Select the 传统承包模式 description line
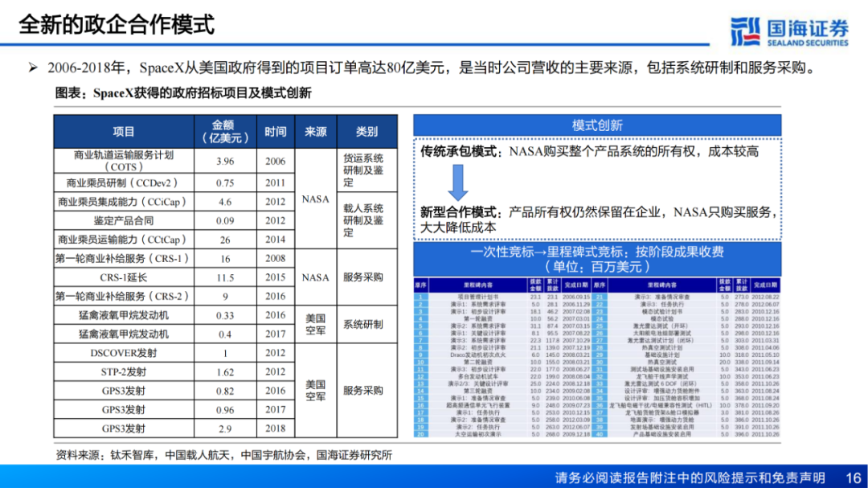The width and height of the screenshot is (868, 488). (589, 152)
